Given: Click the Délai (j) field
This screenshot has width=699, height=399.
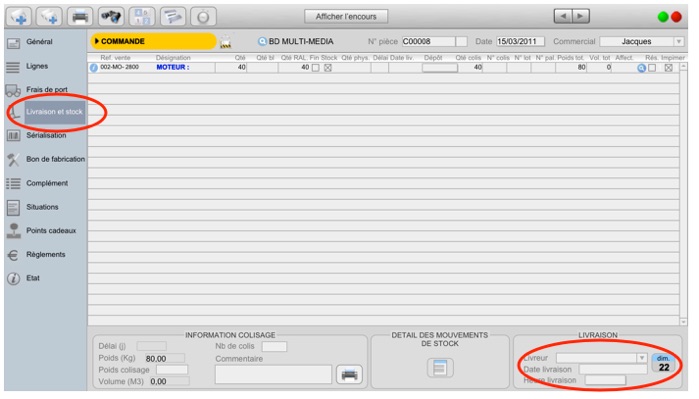Looking at the screenshot, I should 152,346.
